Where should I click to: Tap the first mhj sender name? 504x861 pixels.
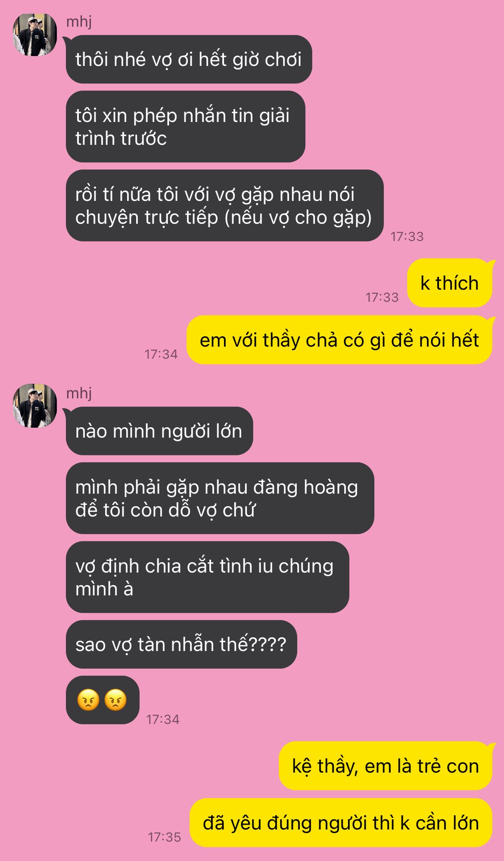(x=79, y=22)
